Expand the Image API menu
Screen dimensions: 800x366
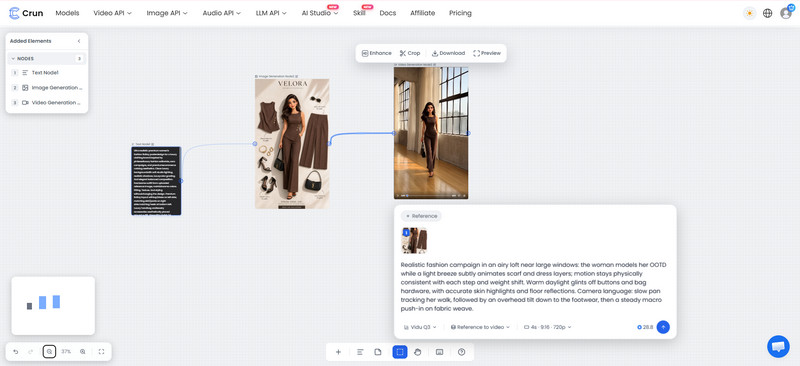pyautogui.click(x=167, y=13)
